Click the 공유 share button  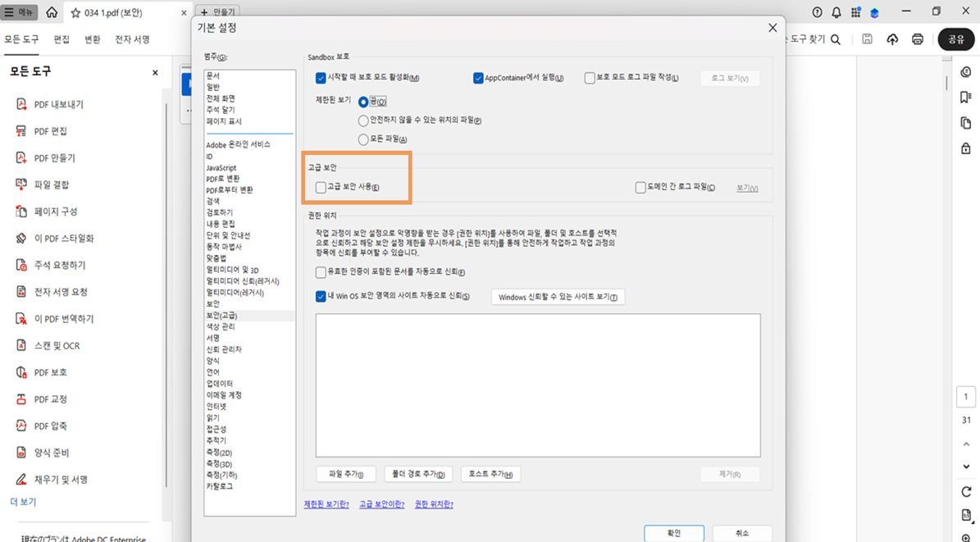coord(955,39)
